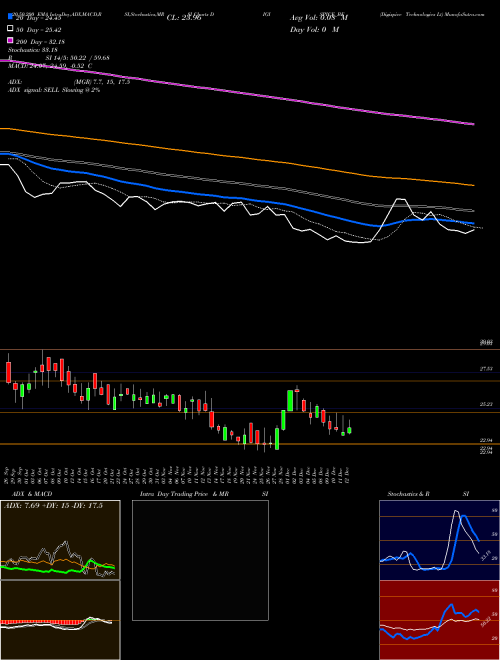The image size is (500, 660).
Task: Click the ADX (MGR) 7.7, 15, 17.5 line
Action: click(69, 82)
